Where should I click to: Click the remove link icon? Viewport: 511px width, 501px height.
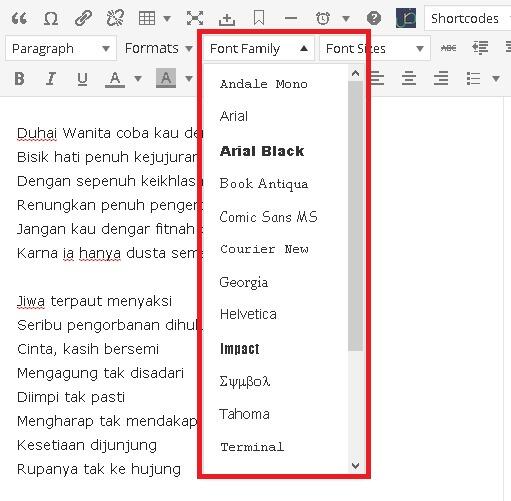115,18
